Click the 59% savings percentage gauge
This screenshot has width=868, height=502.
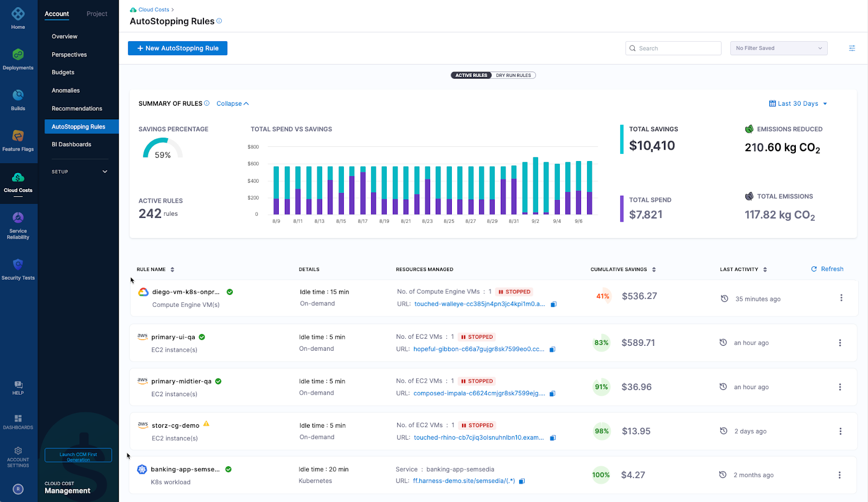[x=163, y=148]
